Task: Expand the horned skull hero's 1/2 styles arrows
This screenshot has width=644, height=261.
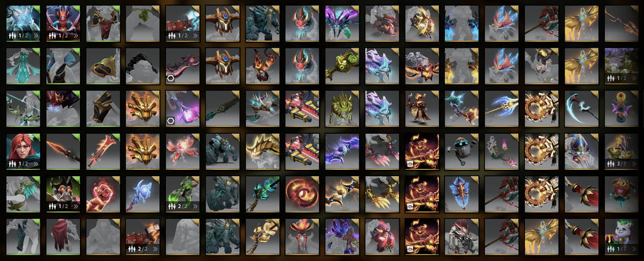Action: pos(75,206)
